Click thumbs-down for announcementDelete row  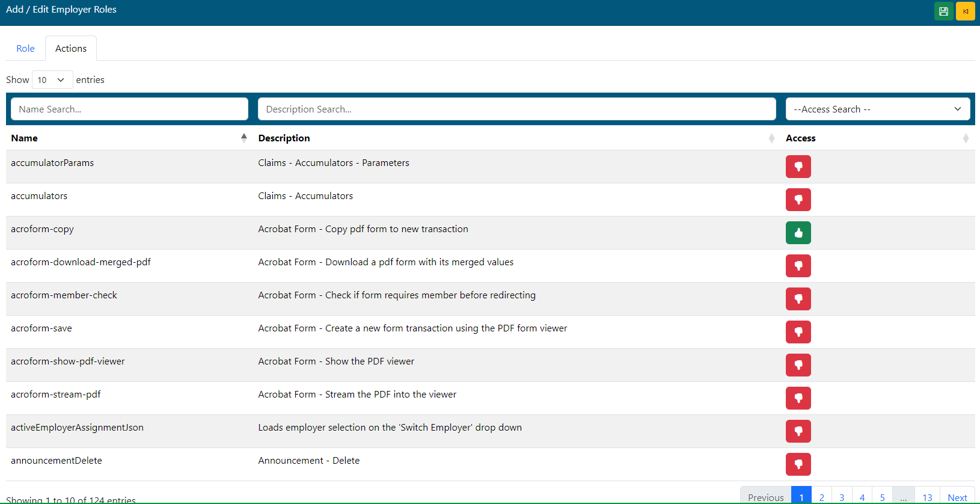798,464
